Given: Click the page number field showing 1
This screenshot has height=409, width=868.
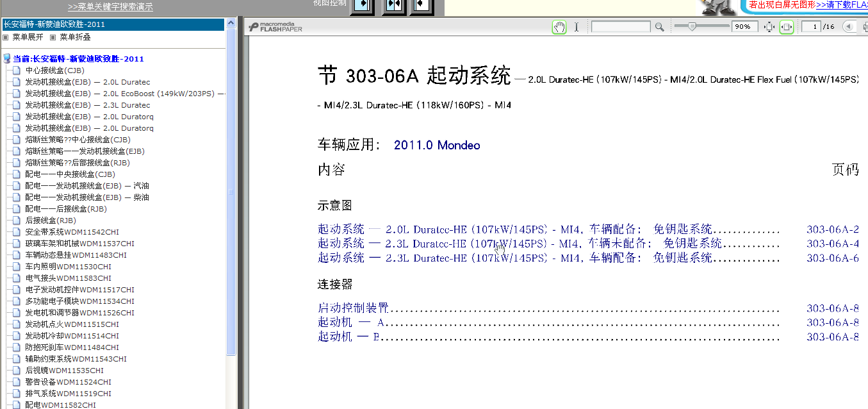Looking at the screenshot, I should click(x=812, y=27).
